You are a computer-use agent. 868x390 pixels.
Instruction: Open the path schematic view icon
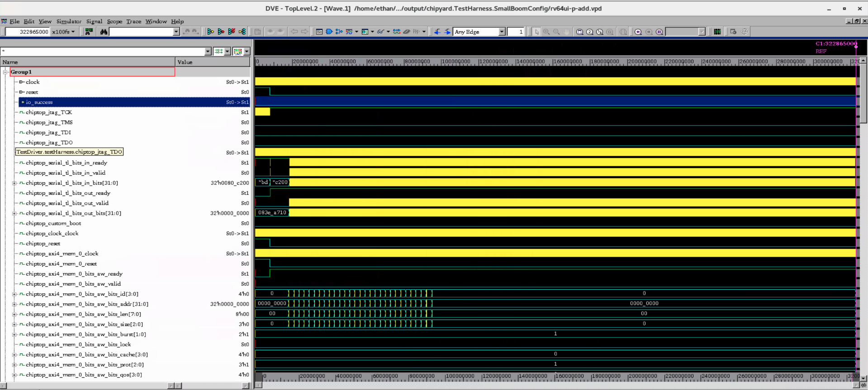click(339, 32)
